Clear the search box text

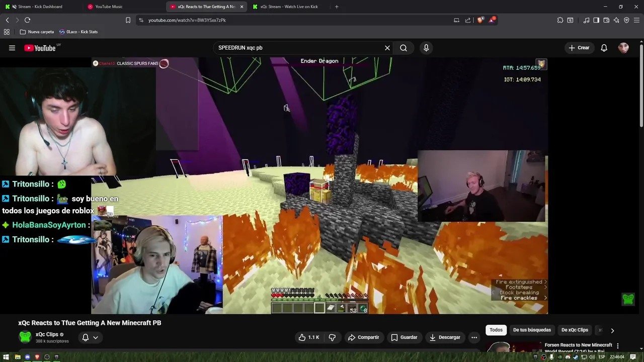(x=387, y=48)
